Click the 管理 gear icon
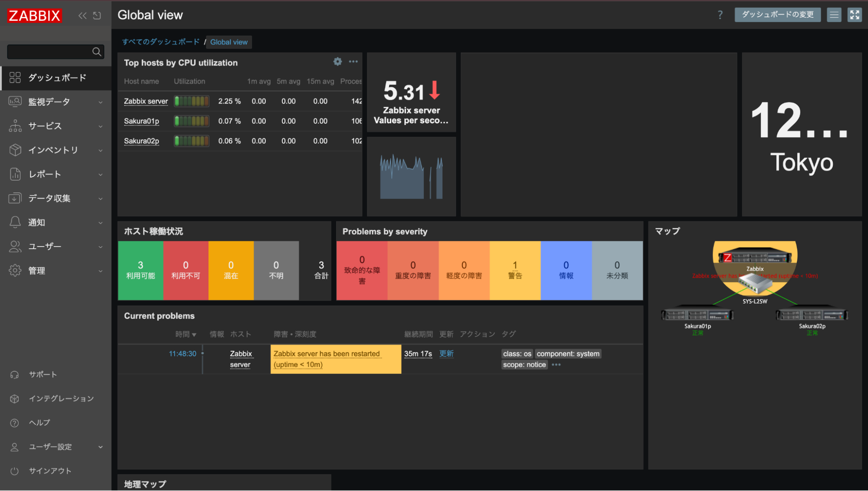 tap(15, 270)
